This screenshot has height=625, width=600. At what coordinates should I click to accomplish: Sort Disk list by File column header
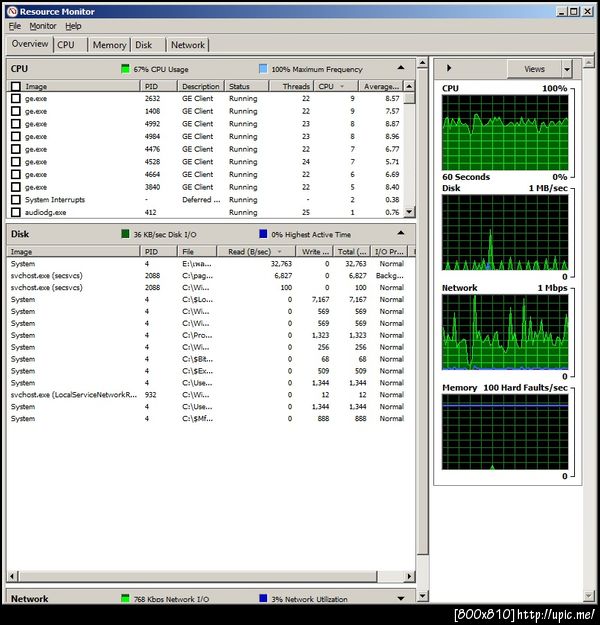197,252
